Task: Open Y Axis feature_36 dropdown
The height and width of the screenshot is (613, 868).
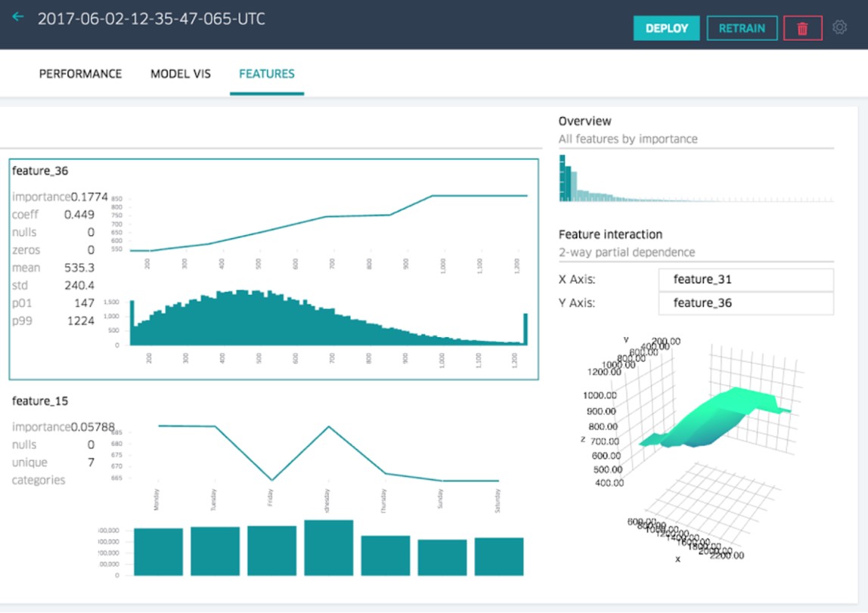Action: click(746, 303)
